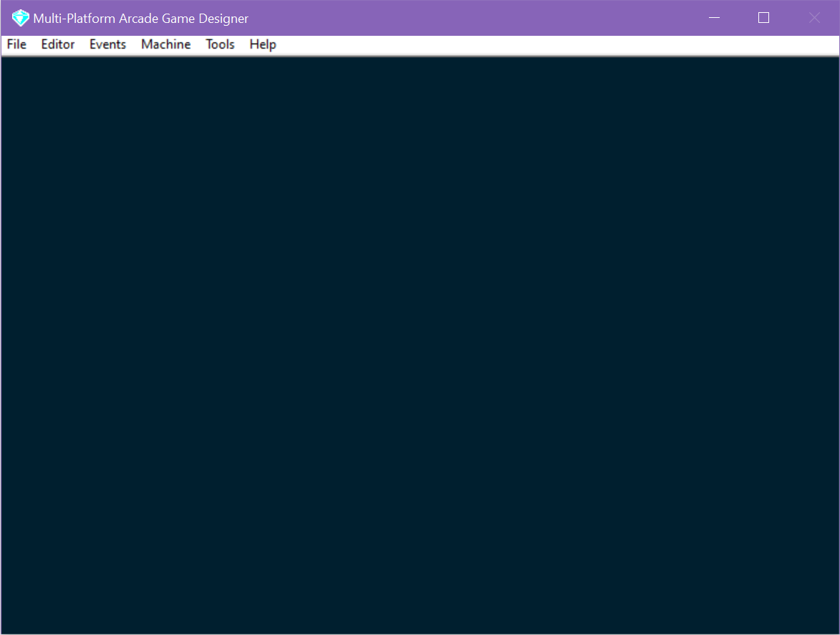Minimize the Arcade Game Designer window
The height and width of the screenshot is (635, 840).
(x=714, y=18)
